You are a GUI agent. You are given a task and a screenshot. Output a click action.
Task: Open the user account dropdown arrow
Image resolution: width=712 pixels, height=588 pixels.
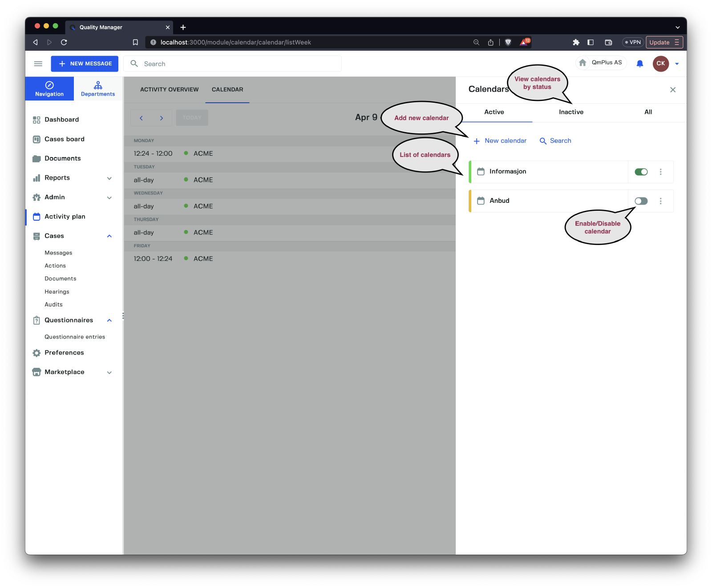(x=677, y=64)
